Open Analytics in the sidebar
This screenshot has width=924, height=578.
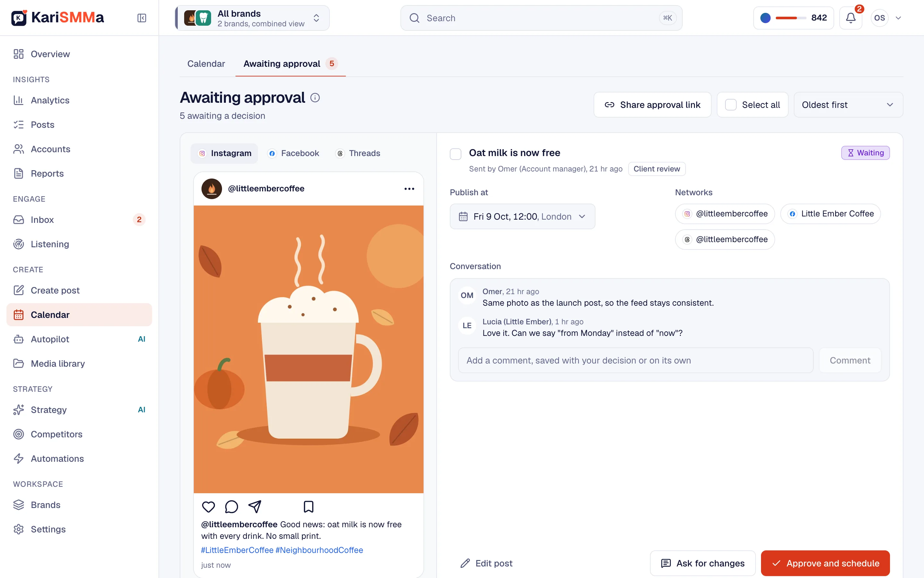79,100
